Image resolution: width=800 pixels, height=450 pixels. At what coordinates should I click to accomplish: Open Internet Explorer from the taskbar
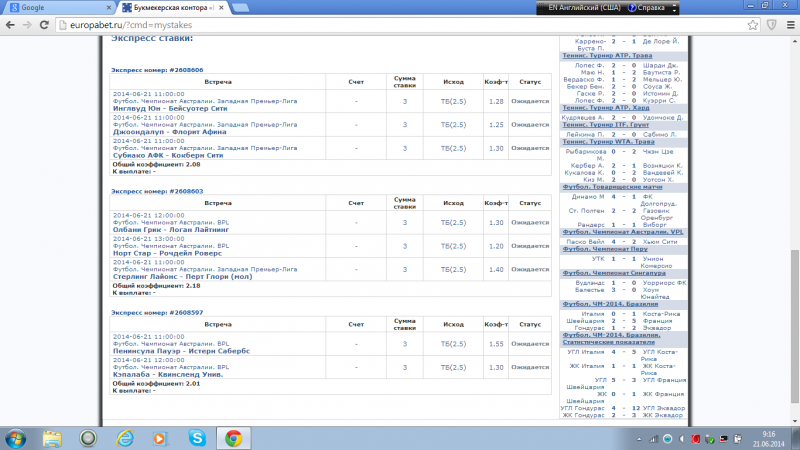(x=125, y=438)
